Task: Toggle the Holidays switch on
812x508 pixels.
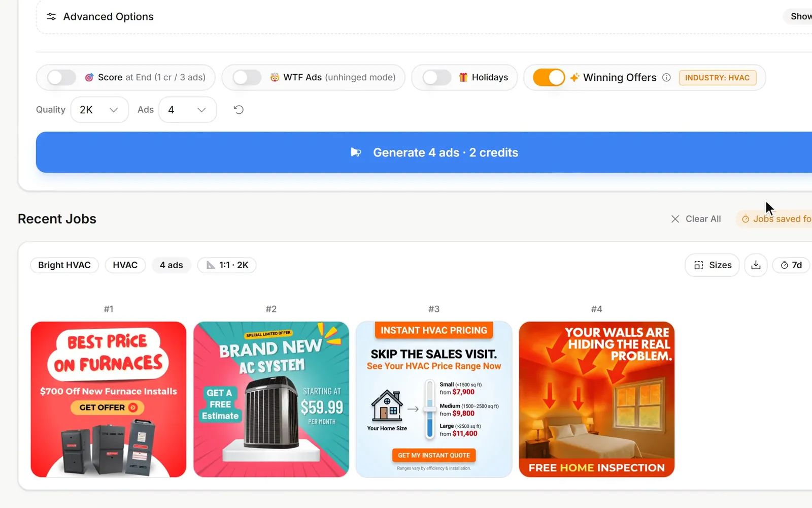Action: click(x=437, y=77)
